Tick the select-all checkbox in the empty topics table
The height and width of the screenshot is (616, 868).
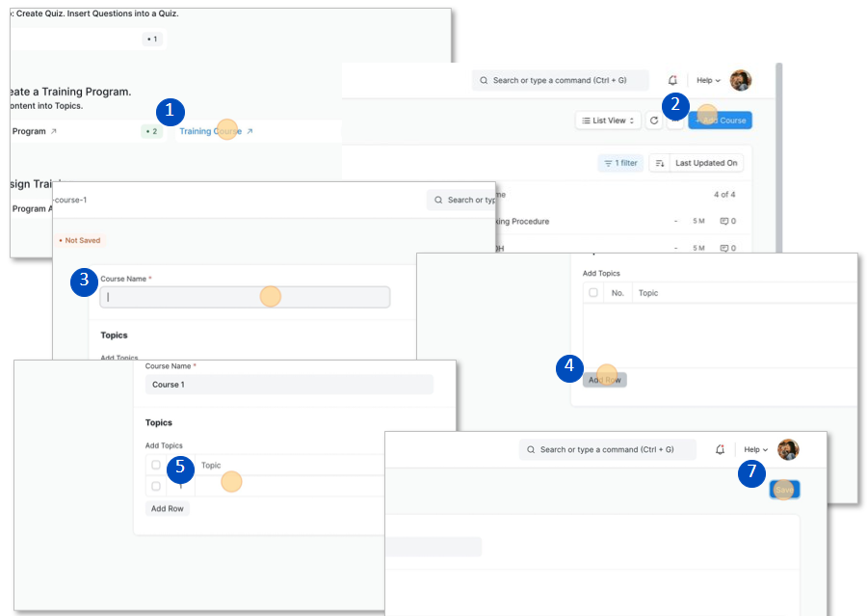pyautogui.click(x=593, y=293)
